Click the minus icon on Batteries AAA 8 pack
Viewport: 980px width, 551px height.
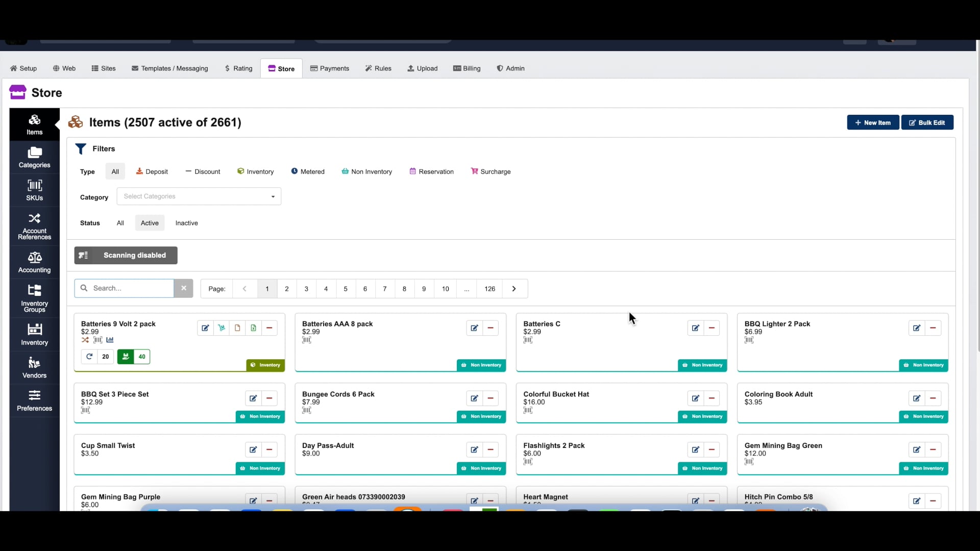pos(491,328)
